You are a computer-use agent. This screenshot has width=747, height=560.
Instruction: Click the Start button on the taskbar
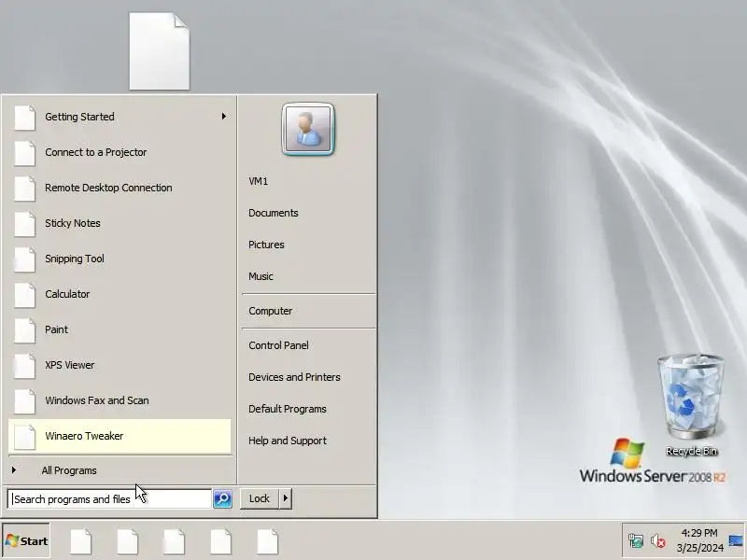coord(26,541)
